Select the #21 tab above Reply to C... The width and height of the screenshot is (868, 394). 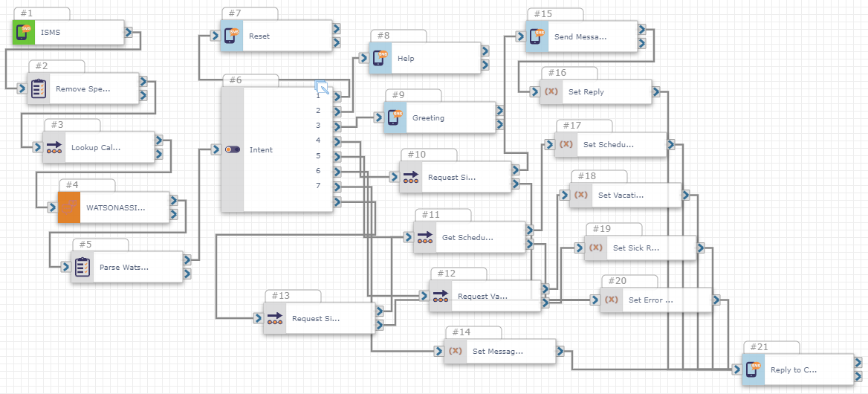coord(770,347)
